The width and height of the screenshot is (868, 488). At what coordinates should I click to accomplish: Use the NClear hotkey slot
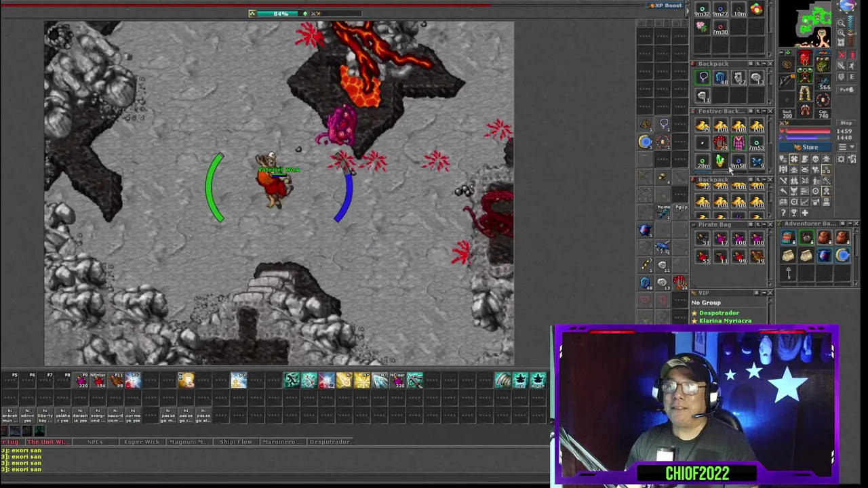397,380
